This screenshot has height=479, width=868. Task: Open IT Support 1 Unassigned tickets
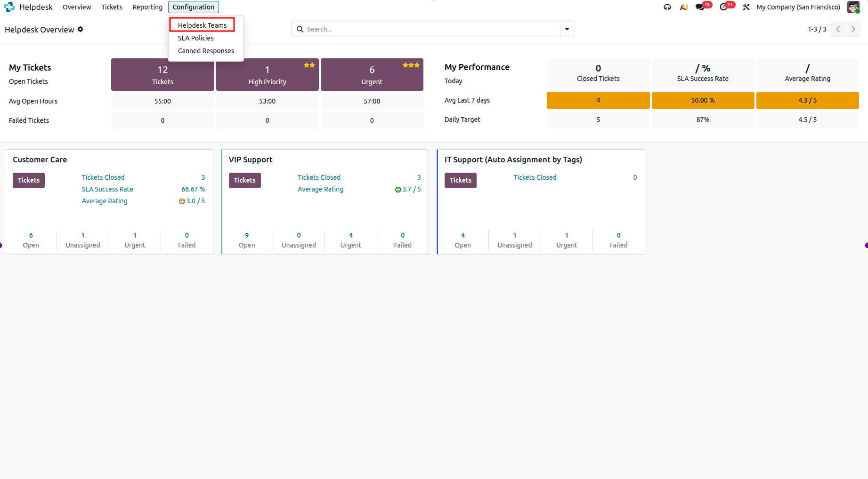pos(515,240)
